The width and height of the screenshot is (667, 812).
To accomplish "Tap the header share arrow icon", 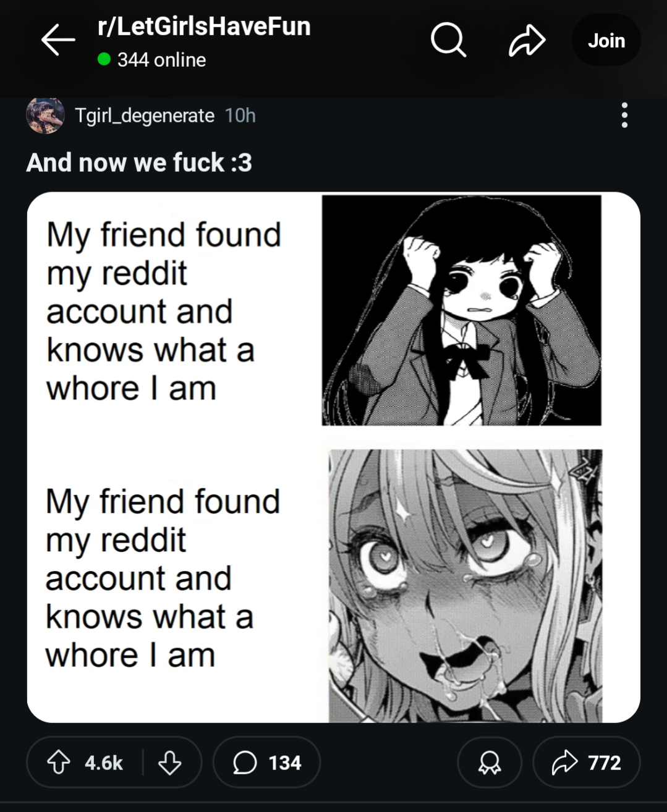I will pyautogui.click(x=527, y=41).
